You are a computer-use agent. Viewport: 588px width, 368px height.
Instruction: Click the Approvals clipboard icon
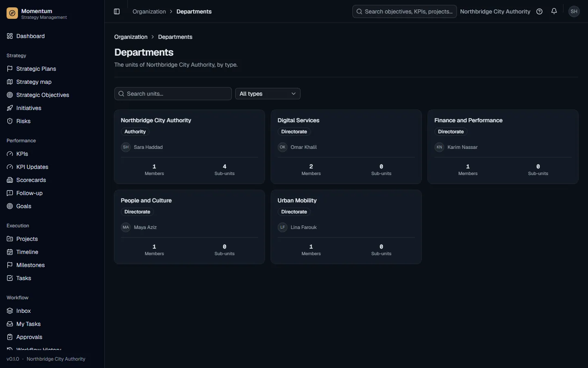coord(10,337)
